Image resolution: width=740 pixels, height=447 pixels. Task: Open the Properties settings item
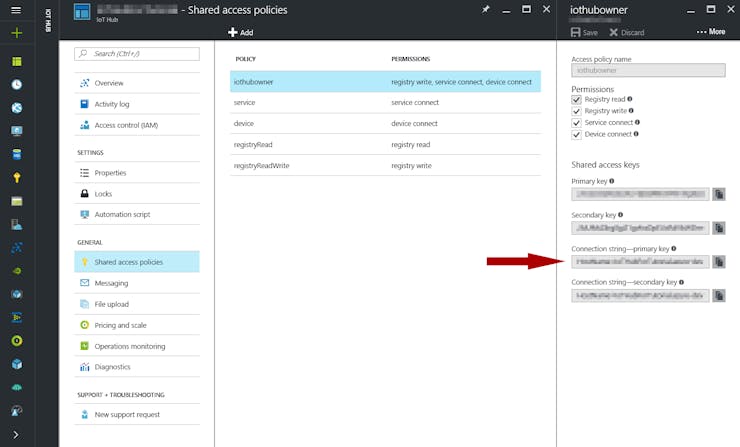137,173
